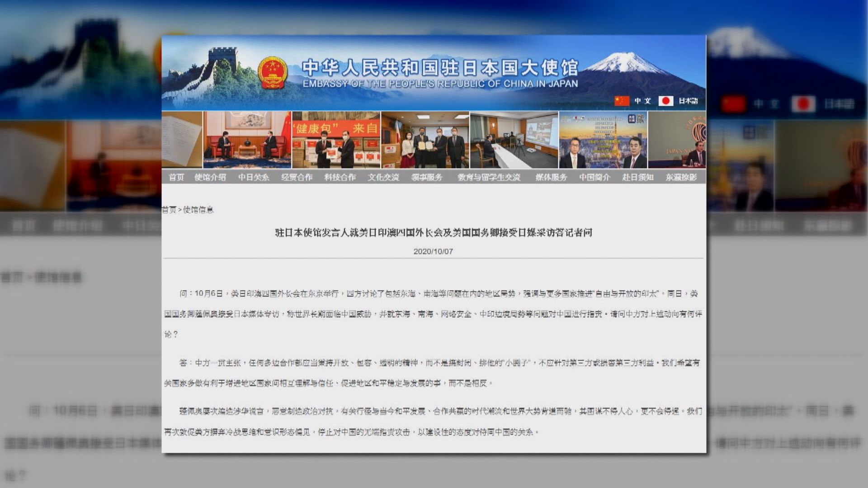868x488 pixels.
Task: Click 媒体服务 in the navigation bar
Action: [550, 178]
